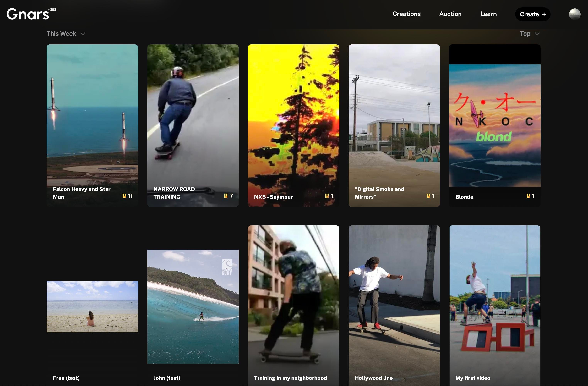Click vote icon on Blonde card

[x=528, y=196]
